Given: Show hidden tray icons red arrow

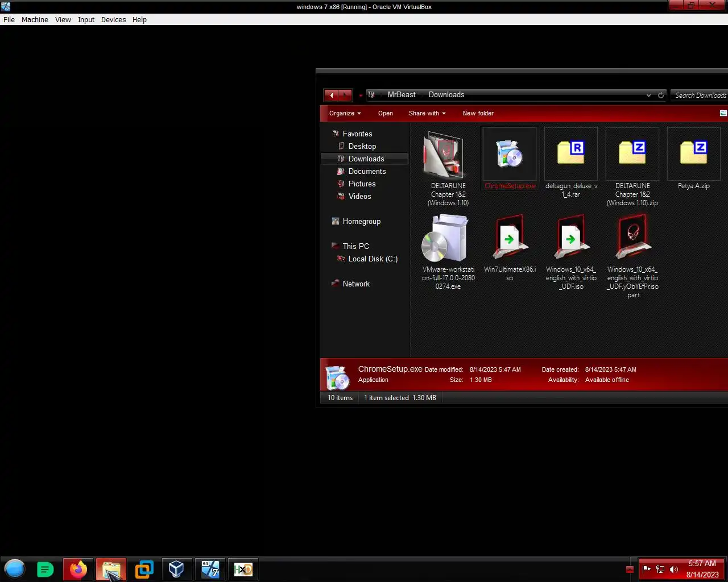Looking at the screenshot, I should tap(630, 569).
